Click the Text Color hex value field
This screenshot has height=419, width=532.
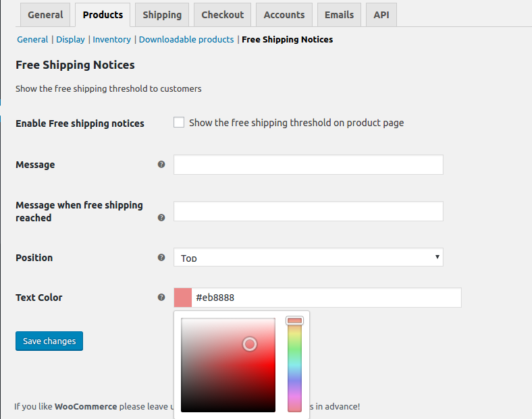(x=326, y=298)
